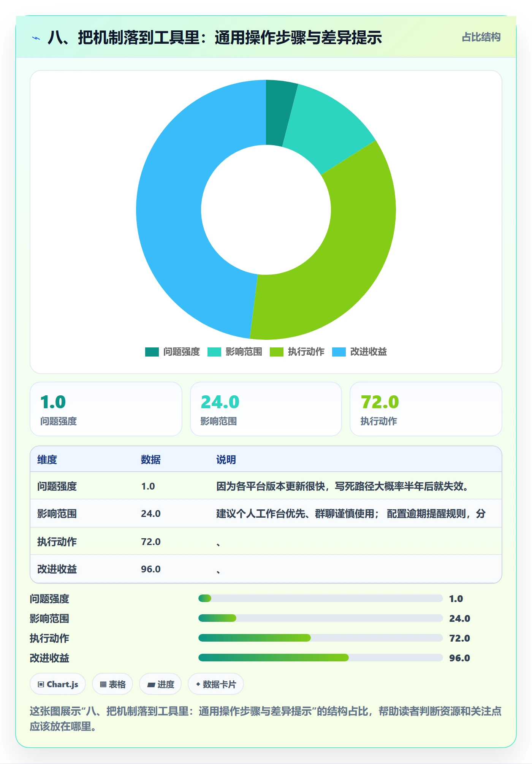The height and width of the screenshot is (764, 532).
Task: Click the 96.0 progress bar value
Action: (460, 658)
